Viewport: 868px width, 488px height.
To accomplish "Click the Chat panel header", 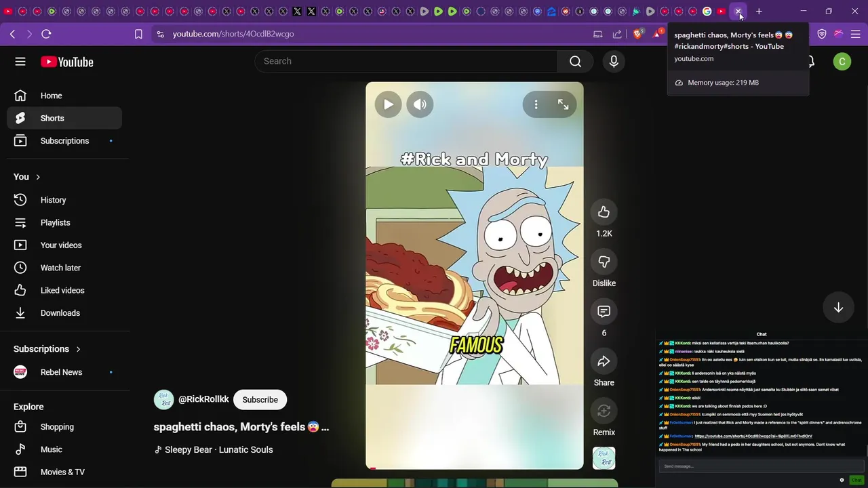I will (x=761, y=334).
